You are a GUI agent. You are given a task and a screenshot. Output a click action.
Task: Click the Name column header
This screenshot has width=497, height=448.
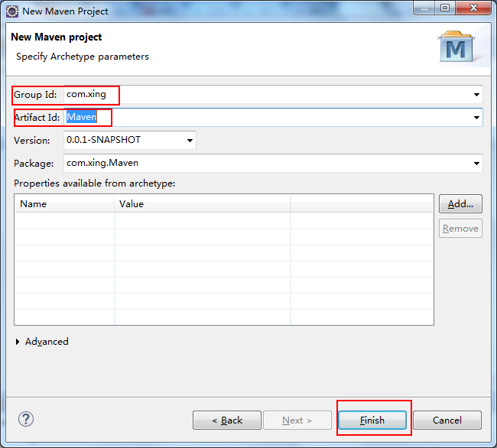tap(65, 203)
